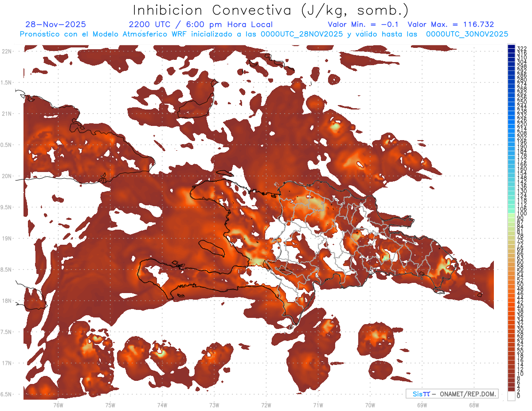Click the '68W' longitude label
The image size is (532, 411).
[474, 405]
